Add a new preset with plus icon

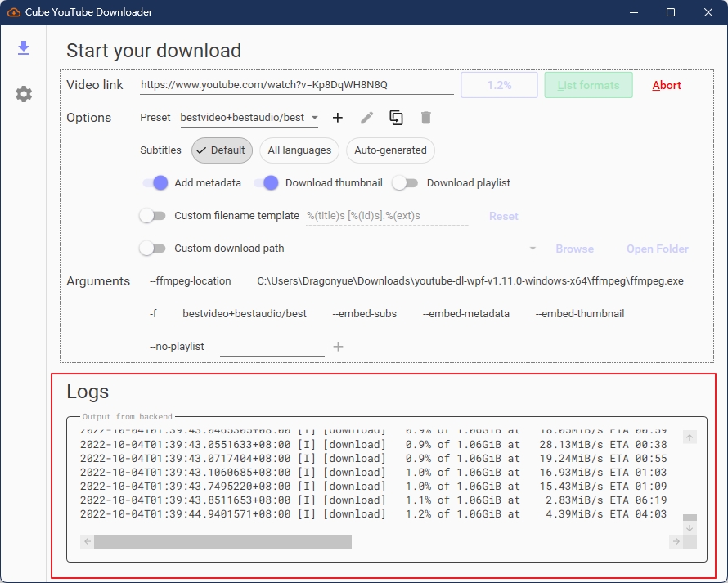338,118
